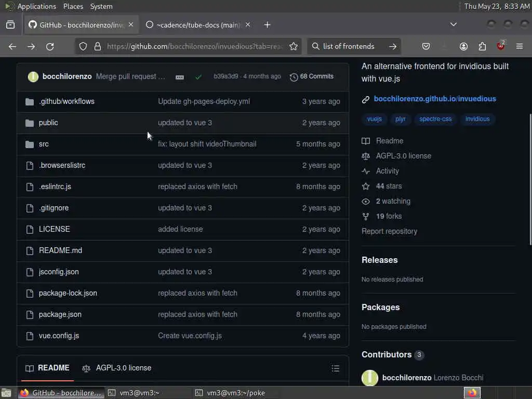
Task: Click Report repository
Action: click(x=389, y=231)
